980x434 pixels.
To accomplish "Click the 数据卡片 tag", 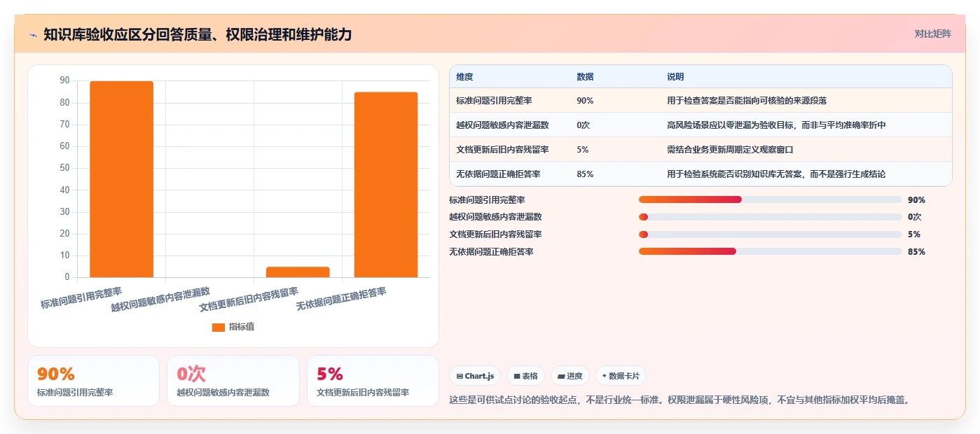I will tap(621, 376).
